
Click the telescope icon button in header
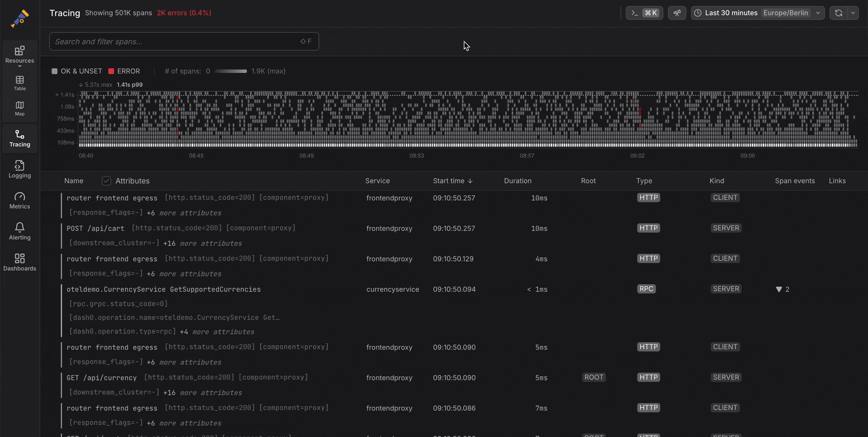click(x=677, y=13)
